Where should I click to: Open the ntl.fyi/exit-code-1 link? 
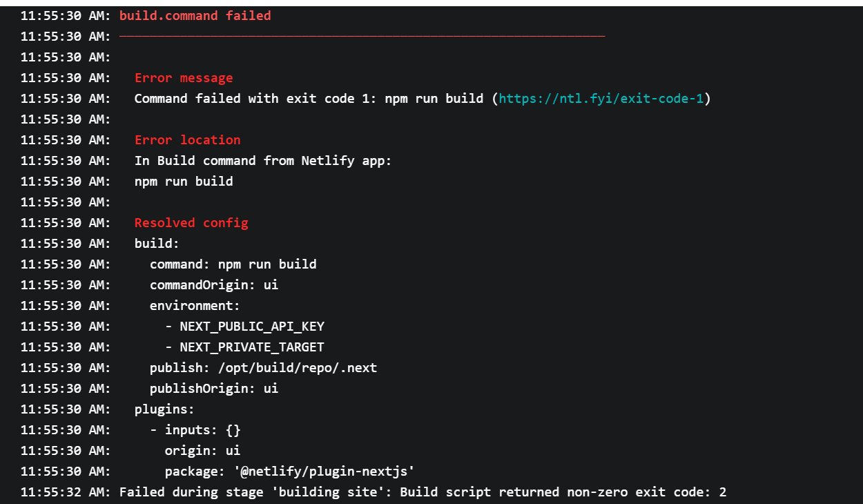(601, 98)
